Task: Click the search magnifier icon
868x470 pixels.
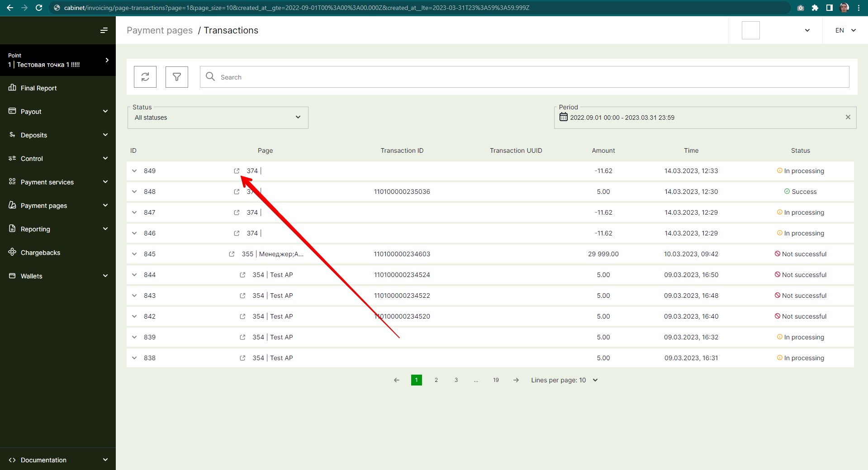Action: pos(210,76)
